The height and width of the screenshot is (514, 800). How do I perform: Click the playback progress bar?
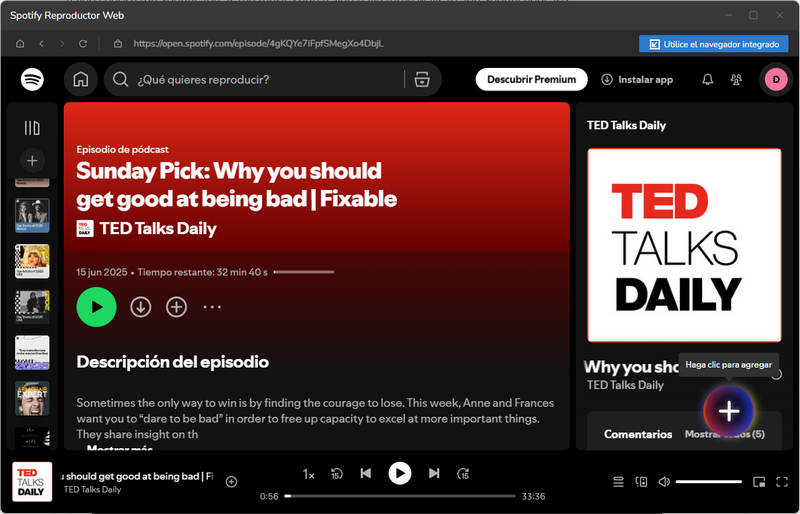[x=401, y=496]
